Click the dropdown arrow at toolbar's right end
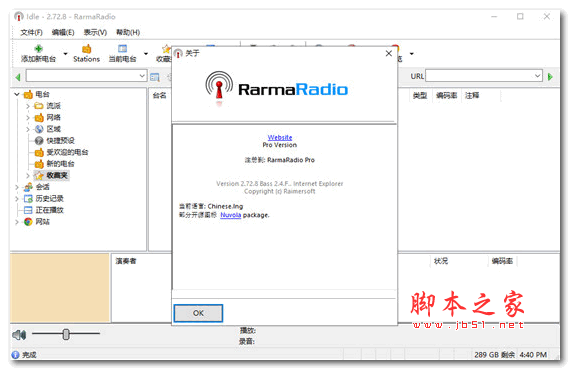Viewport: 571px width, 371px height. click(x=412, y=54)
